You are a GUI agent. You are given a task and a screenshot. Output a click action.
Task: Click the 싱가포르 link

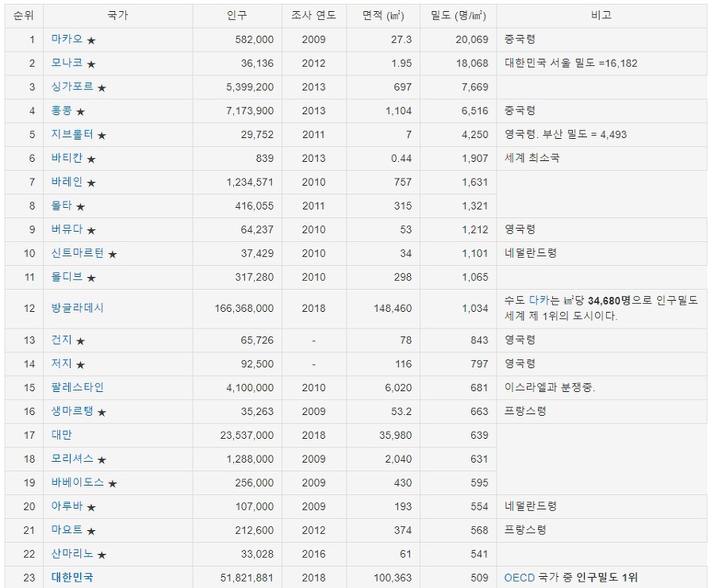point(72,86)
